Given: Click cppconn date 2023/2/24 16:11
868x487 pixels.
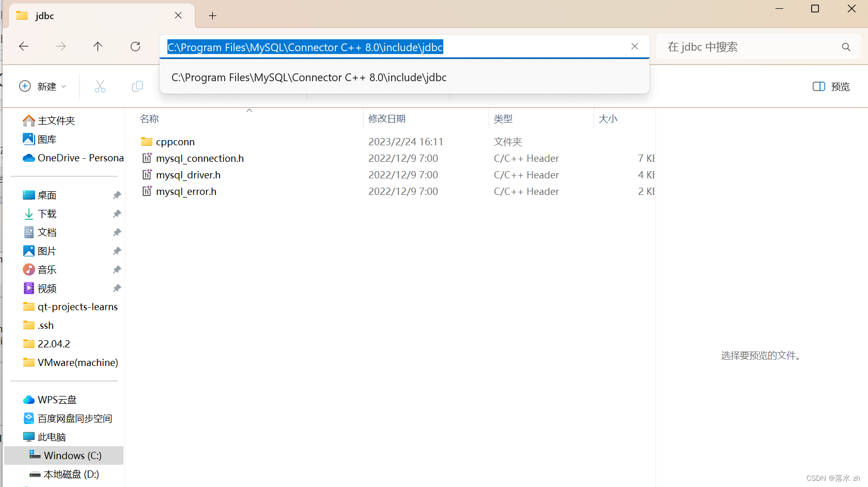Looking at the screenshot, I should (406, 142).
